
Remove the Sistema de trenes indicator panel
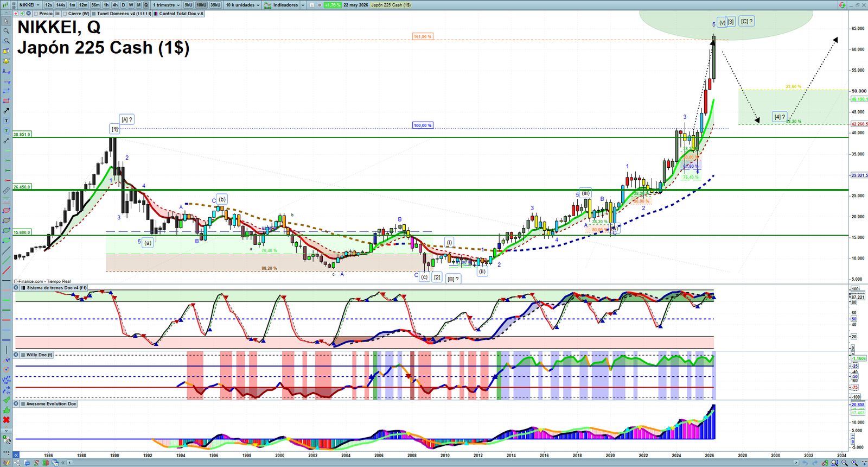(16, 288)
